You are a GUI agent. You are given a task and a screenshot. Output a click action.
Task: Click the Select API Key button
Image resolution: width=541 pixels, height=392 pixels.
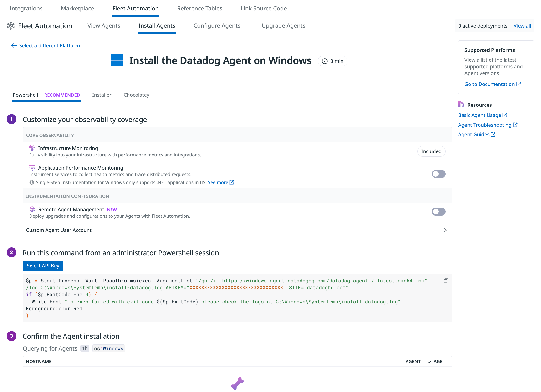pos(43,266)
